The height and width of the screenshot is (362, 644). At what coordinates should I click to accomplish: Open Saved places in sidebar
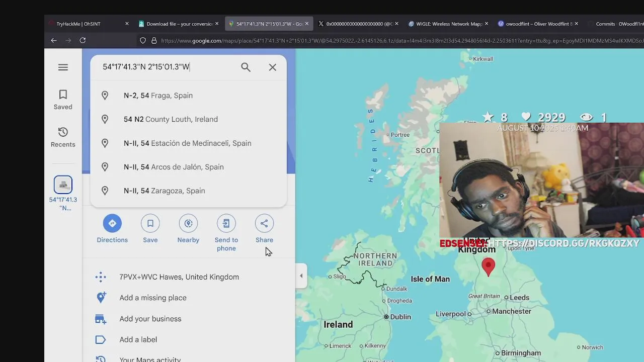pyautogui.click(x=63, y=100)
